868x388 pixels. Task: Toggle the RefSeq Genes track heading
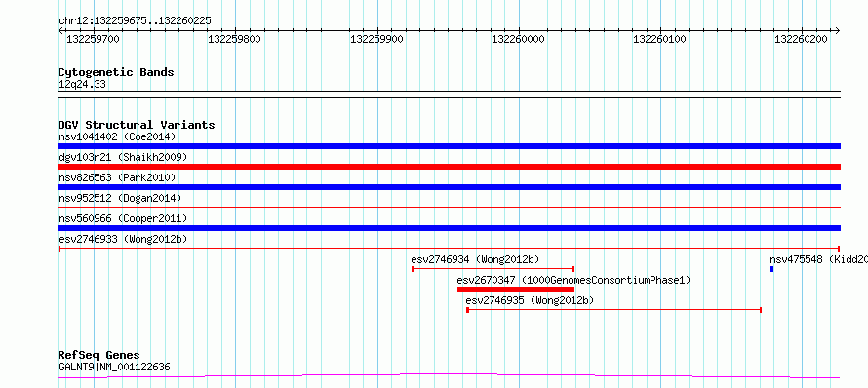click(99, 355)
